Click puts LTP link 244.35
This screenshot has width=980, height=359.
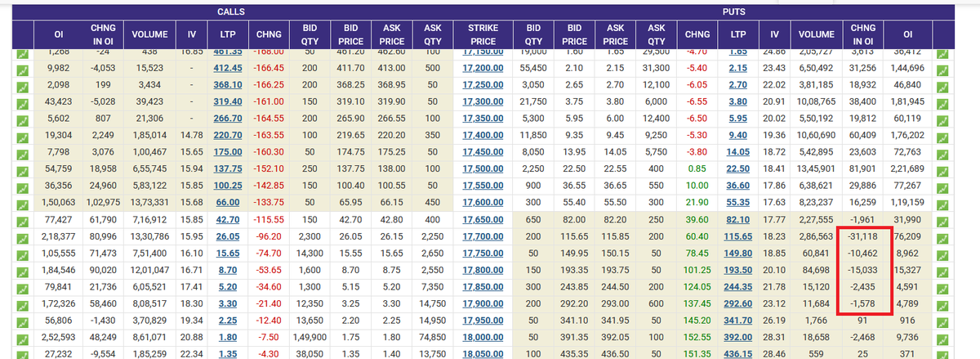tap(737, 286)
